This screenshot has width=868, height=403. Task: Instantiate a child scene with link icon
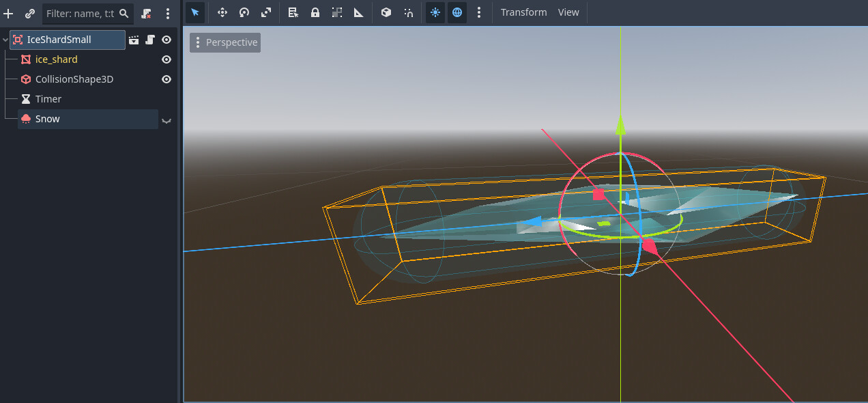[x=30, y=14]
